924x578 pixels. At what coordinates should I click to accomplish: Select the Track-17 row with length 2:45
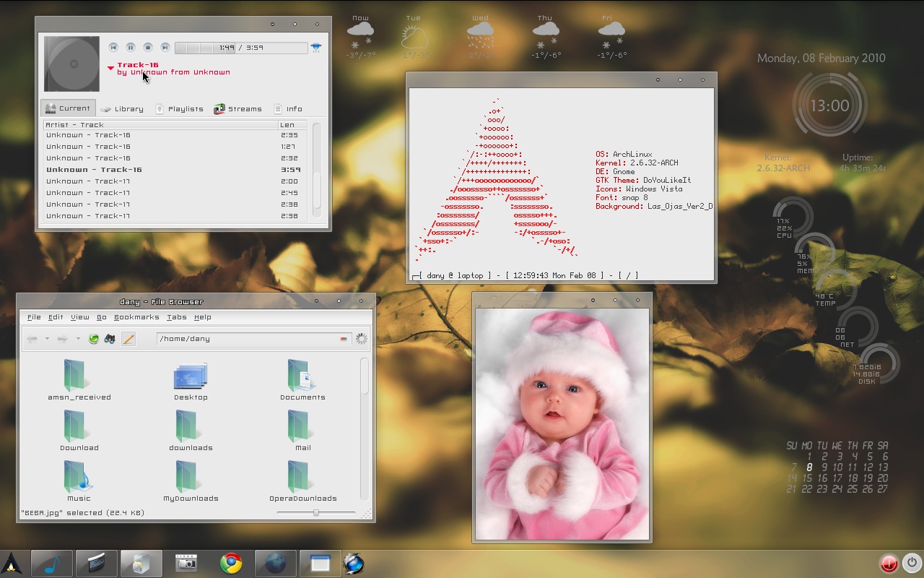pos(175,193)
